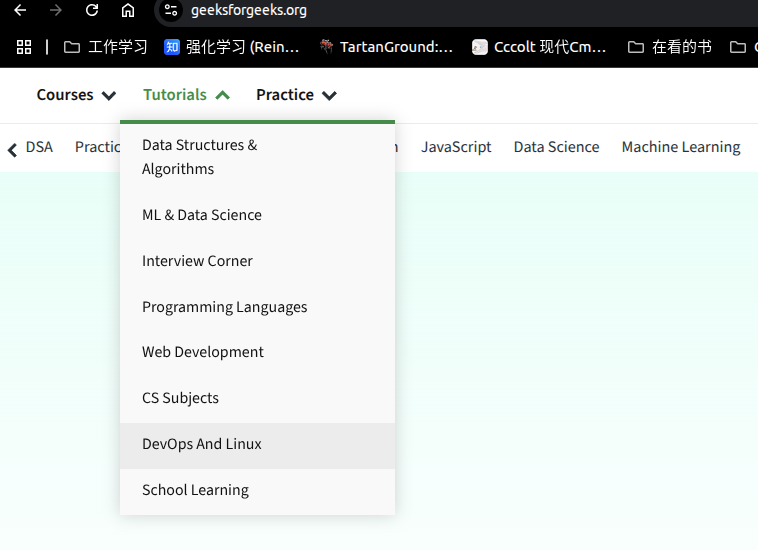Open the DSA topic link
758x550 pixels.
tap(39, 147)
